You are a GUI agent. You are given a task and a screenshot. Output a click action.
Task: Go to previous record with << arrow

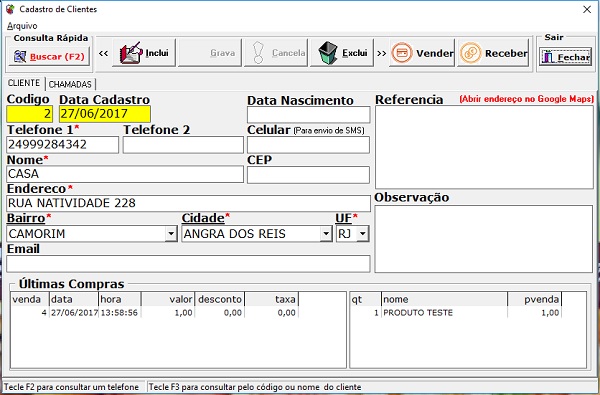pos(103,53)
